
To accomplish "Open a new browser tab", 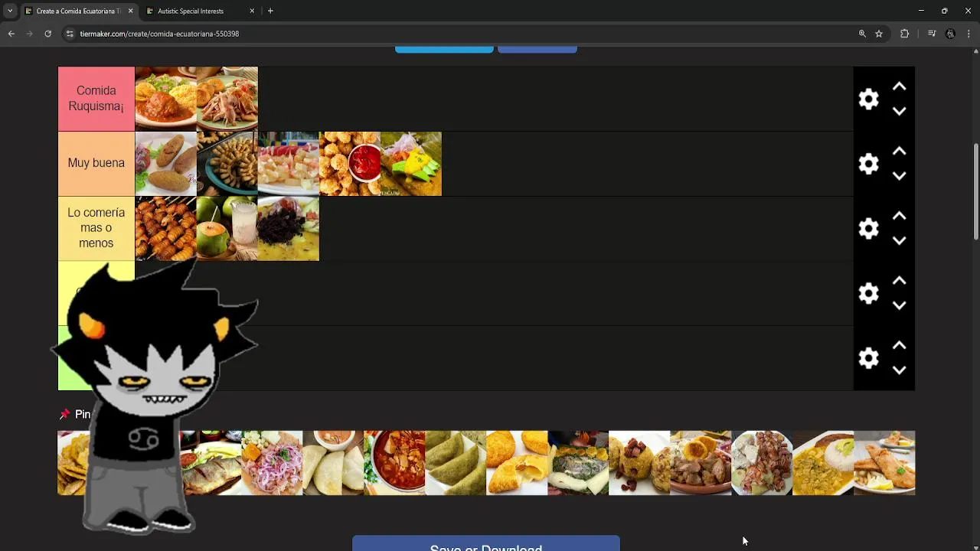I will click(270, 11).
